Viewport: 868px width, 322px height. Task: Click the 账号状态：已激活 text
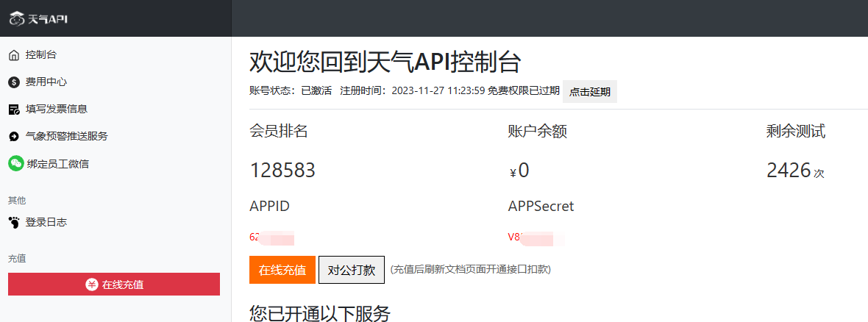pyautogui.click(x=291, y=91)
